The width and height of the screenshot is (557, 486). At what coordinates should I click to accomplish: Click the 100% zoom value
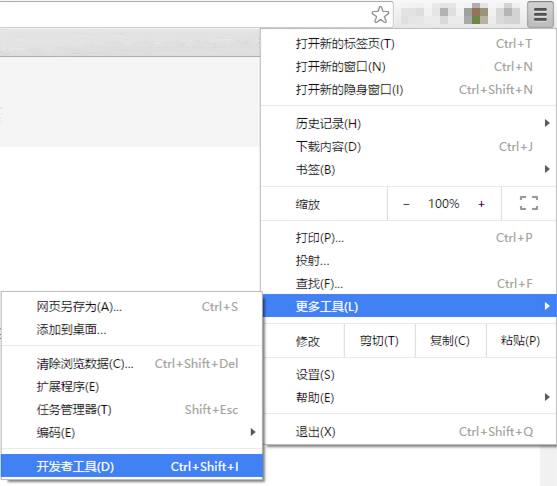[x=443, y=204]
